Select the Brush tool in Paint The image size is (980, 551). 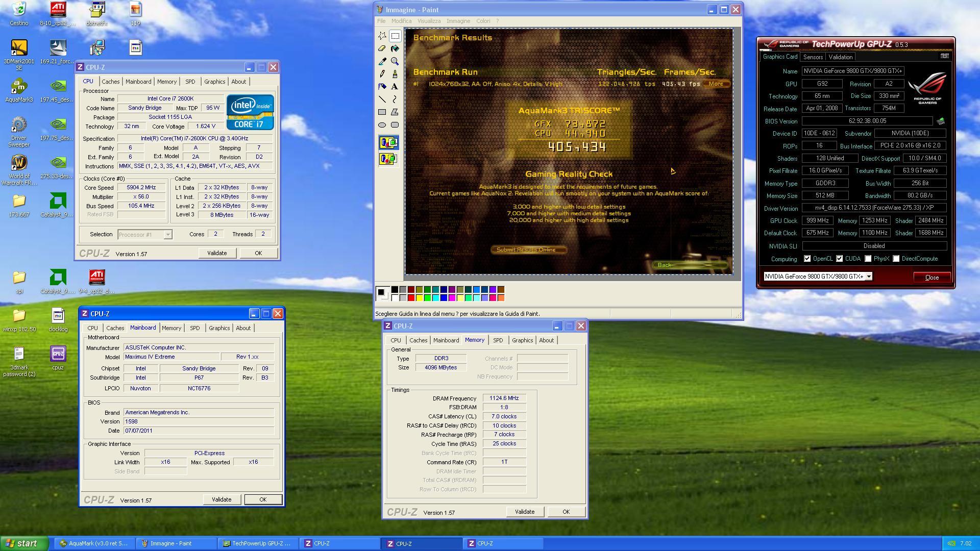click(x=395, y=74)
